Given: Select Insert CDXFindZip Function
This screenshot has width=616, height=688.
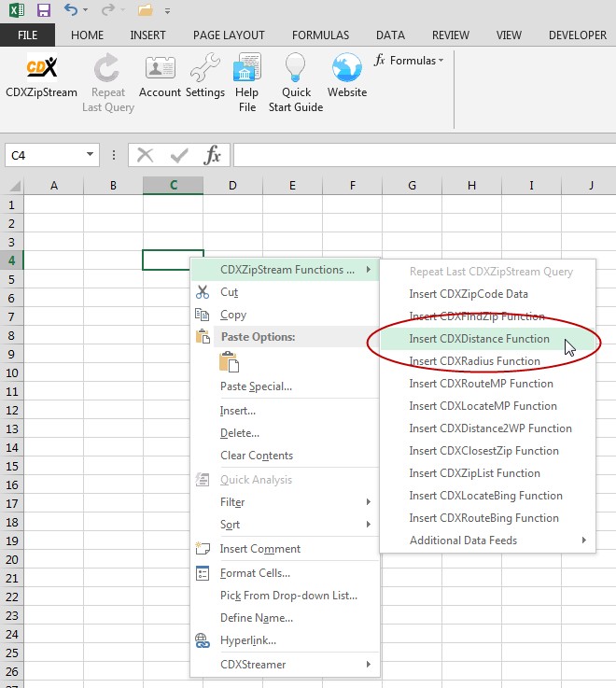Looking at the screenshot, I should 488,316.
